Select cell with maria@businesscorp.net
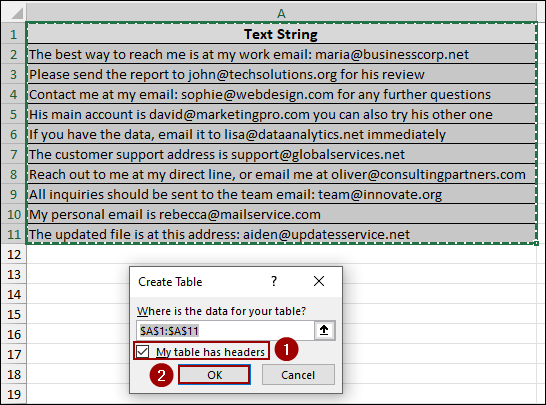Image resolution: width=546 pixels, height=405 pixels. click(x=281, y=54)
